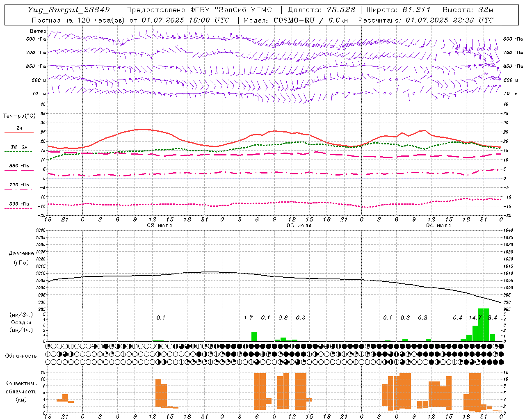Click the 03 июля date label

pyautogui.click(x=299, y=226)
